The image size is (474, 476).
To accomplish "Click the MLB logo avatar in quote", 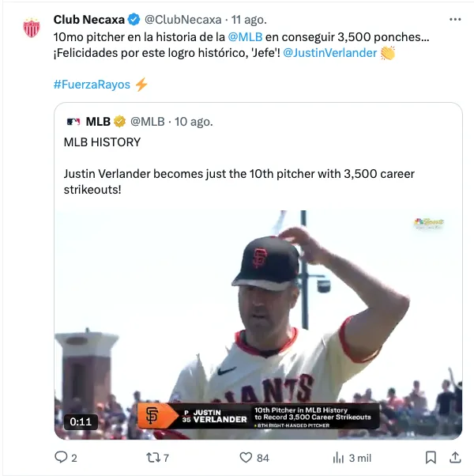I will point(73,122).
